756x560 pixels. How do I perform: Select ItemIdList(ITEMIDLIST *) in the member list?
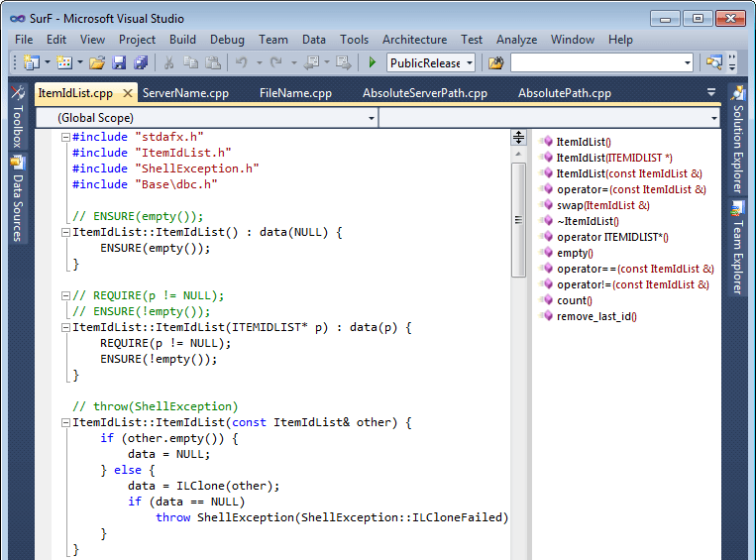point(614,158)
